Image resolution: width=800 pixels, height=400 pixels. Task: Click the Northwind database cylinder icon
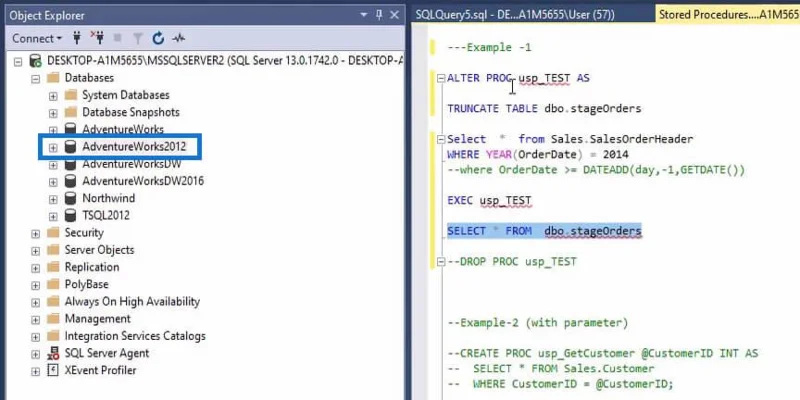pos(70,198)
